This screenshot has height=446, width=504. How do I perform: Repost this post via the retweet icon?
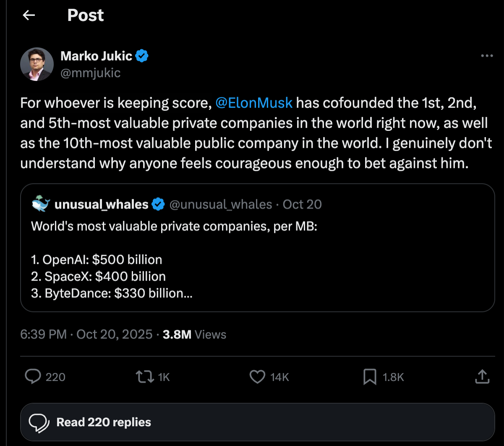pos(145,377)
